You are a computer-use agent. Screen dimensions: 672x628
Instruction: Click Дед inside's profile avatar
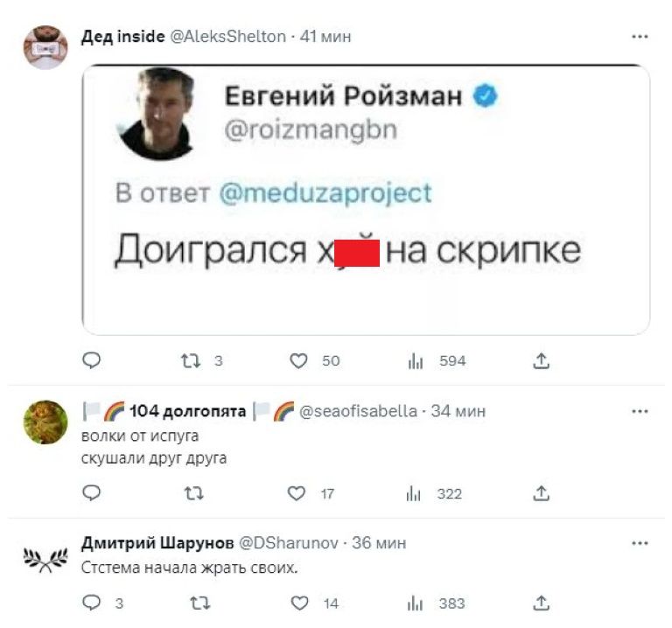coord(45,47)
